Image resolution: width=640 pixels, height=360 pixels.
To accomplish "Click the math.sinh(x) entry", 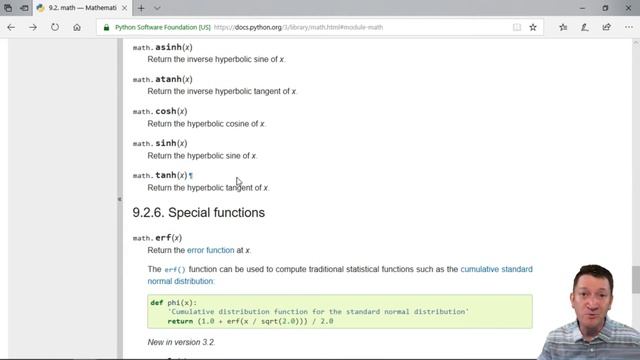I will [160, 143].
